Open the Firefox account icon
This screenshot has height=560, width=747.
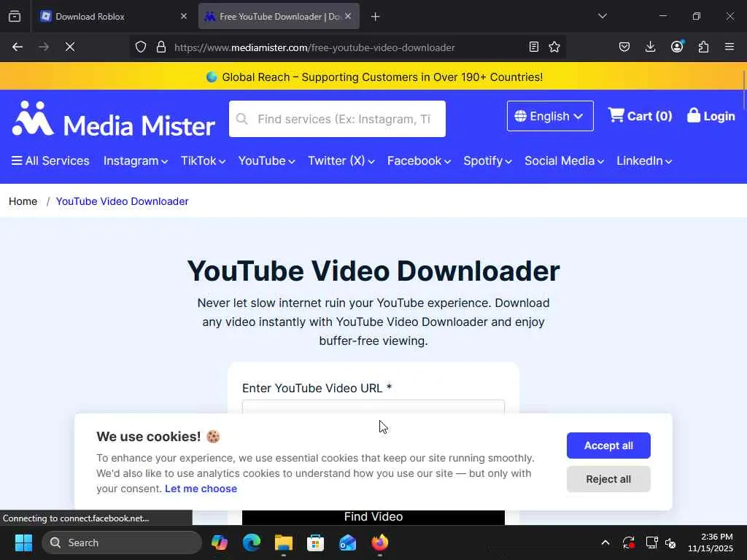coord(677,47)
